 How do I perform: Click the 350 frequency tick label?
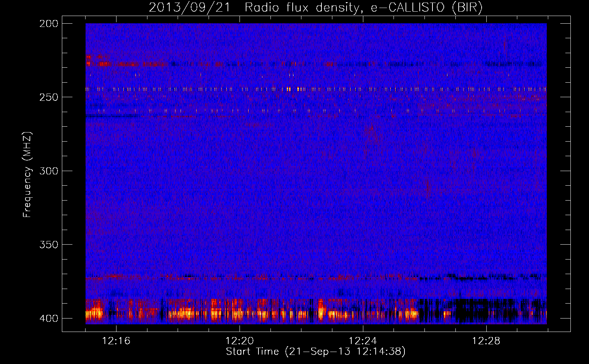pos(49,245)
